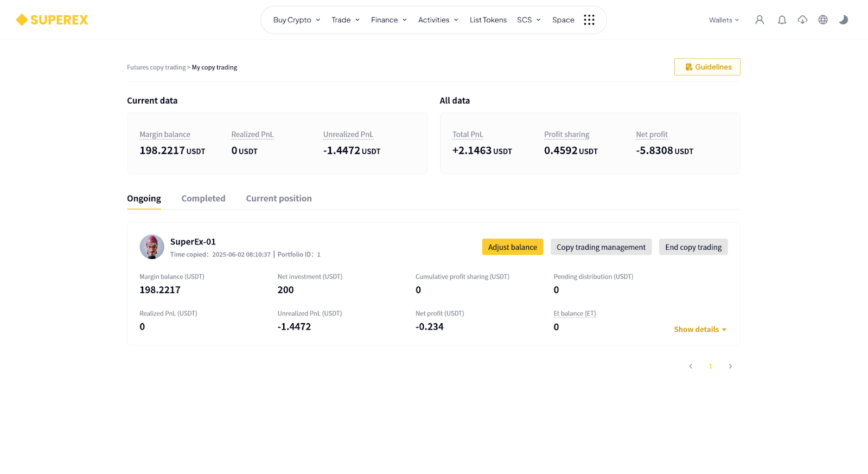Click the Net investment value 200
The width and height of the screenshot is (868, 474).
coord(285,290)
